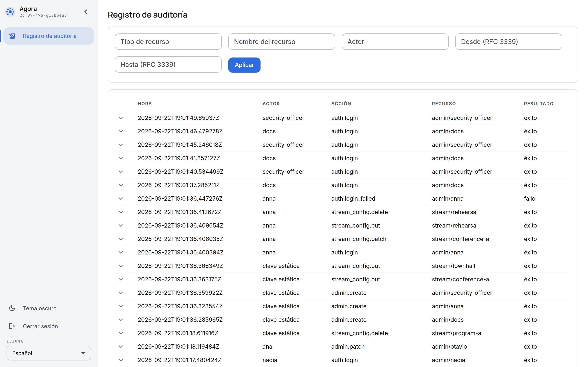Expand the auth.login_failed row for anna
This screenshot has width=588, height=367.
[x=121, y=199]
